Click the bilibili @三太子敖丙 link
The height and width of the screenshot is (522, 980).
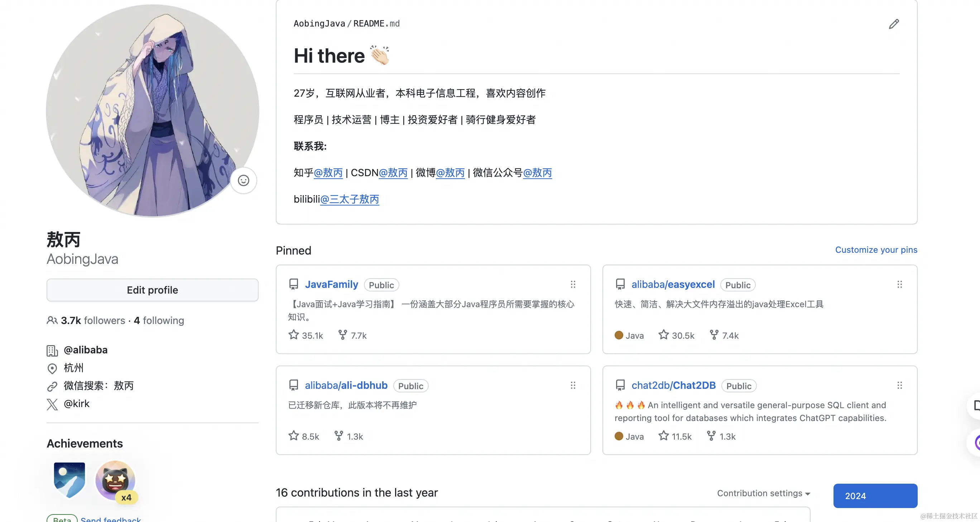(x=350, y=199)
